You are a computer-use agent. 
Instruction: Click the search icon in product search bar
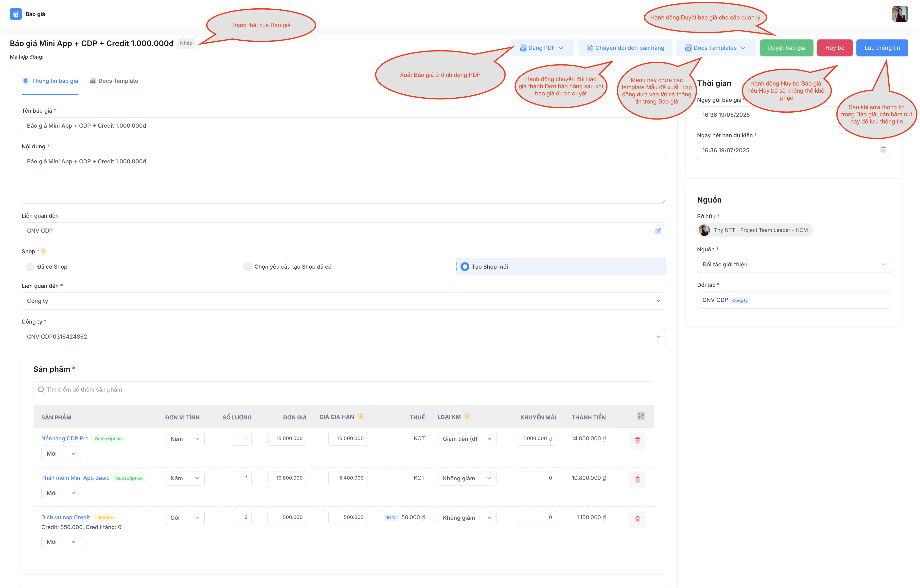coord(41,389)
